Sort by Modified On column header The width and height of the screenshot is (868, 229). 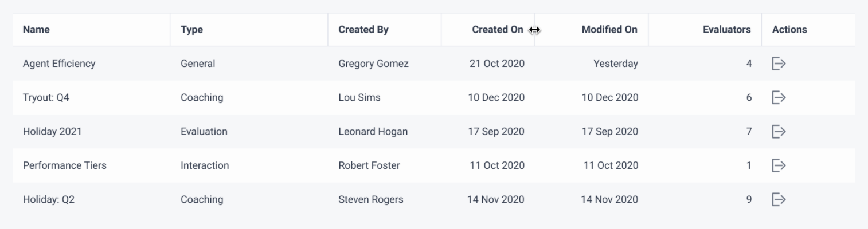click(609, 30)
